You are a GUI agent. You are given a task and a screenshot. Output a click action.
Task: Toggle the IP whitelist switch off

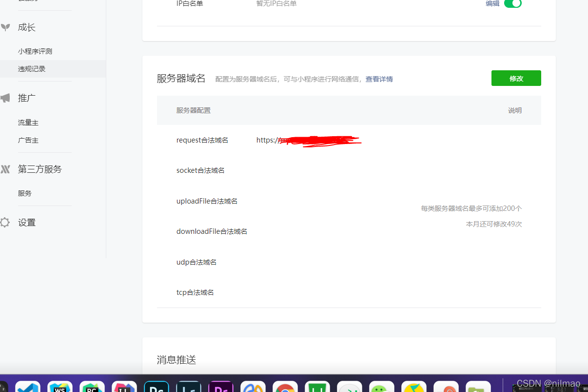click(x=514, y=3)
